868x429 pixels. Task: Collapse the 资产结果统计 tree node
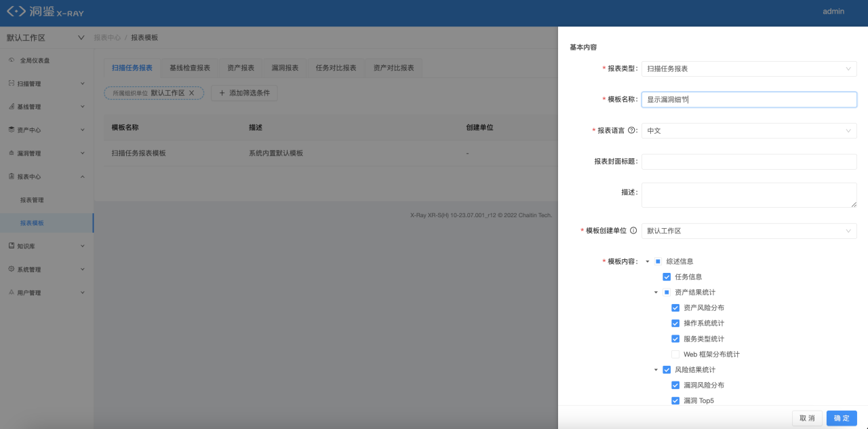click(x=656, y=293)
